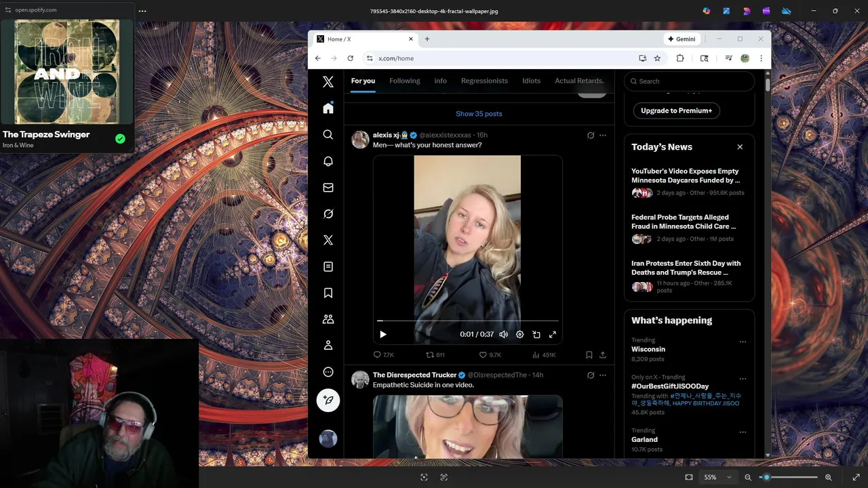Image resolution: width=868 pixels, height=488 pixels.
Task: Seek on the video progress bar
Action: [x=468, y=321]
